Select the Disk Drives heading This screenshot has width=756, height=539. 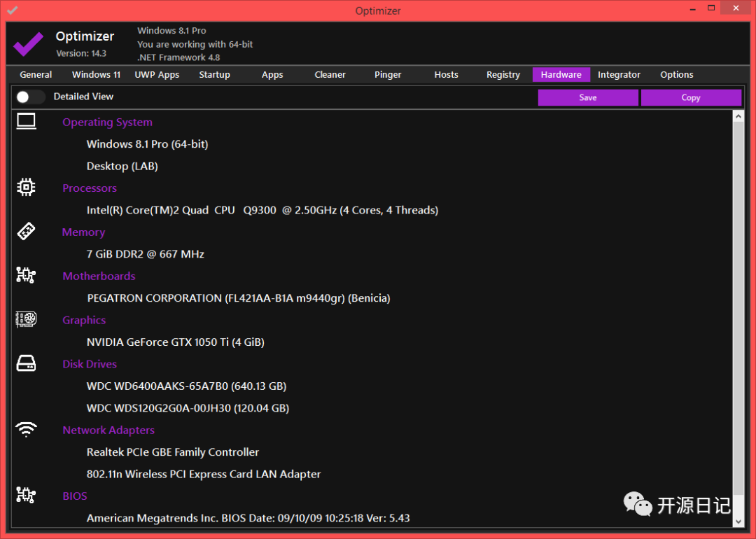(90, 364)
